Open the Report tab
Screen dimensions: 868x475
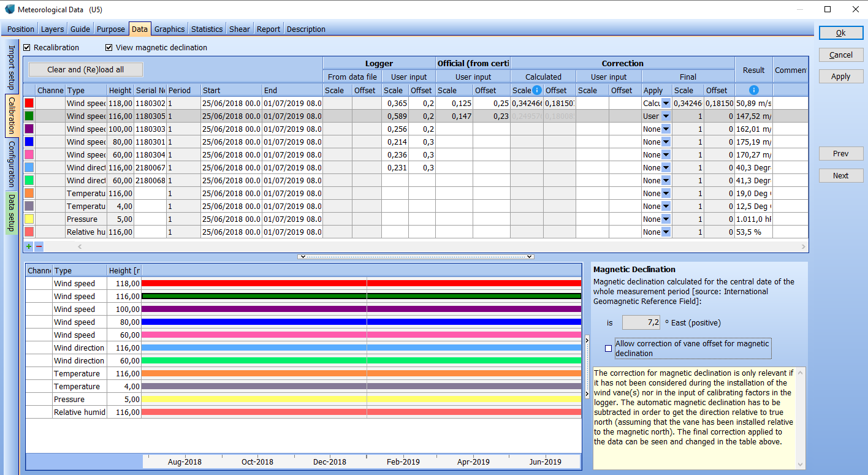coord(268,29)
